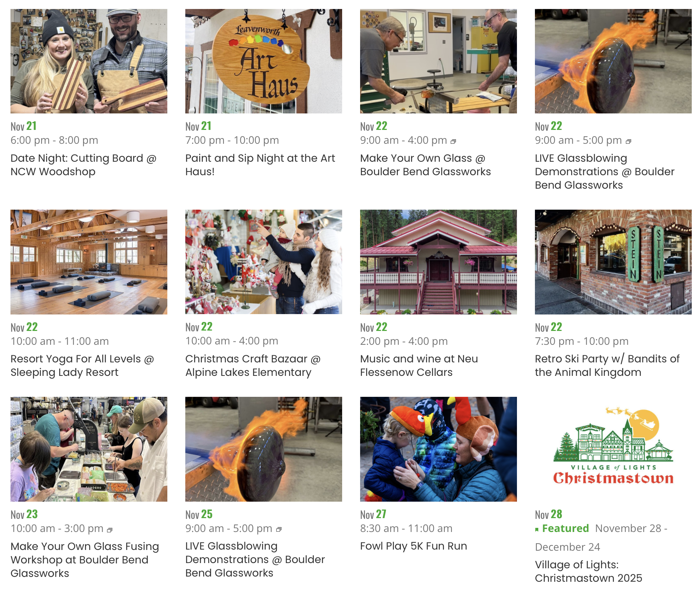Open Resort Yoga For All Levels title
This screenshot has width=700, height=593.
point(82,365)
